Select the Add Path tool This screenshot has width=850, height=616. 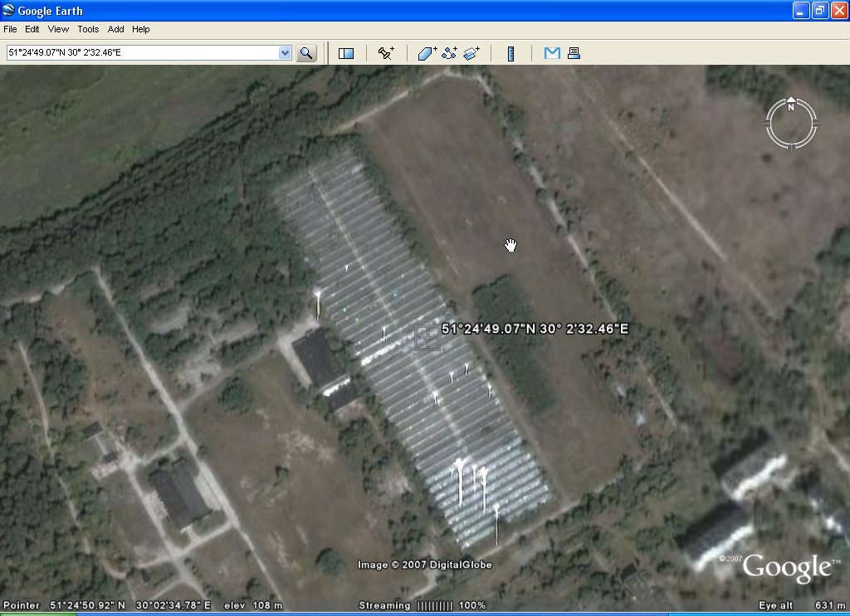point(449,53)
